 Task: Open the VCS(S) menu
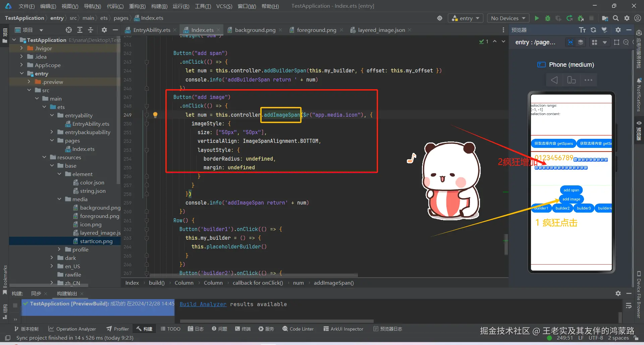(x=224, y=6)
